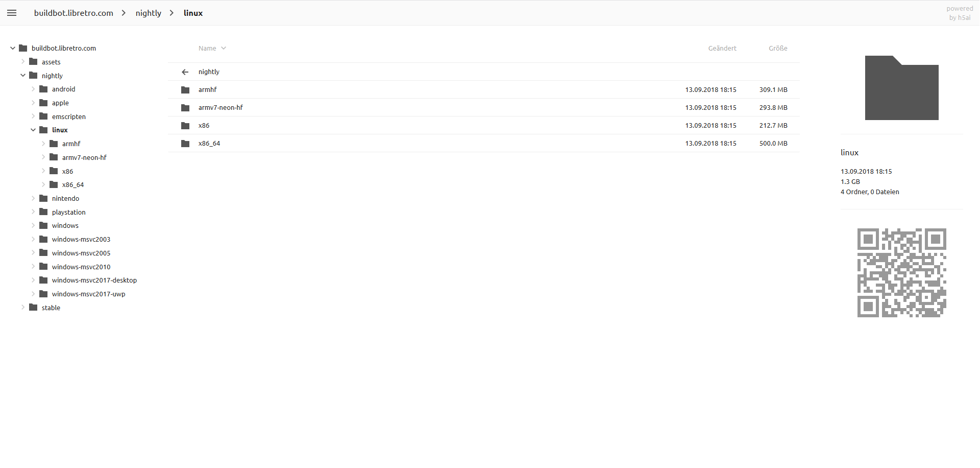The width and height of the screenshot is (980, 468).
Task: Open parent folder nightly row text
Action: point(209,72)
